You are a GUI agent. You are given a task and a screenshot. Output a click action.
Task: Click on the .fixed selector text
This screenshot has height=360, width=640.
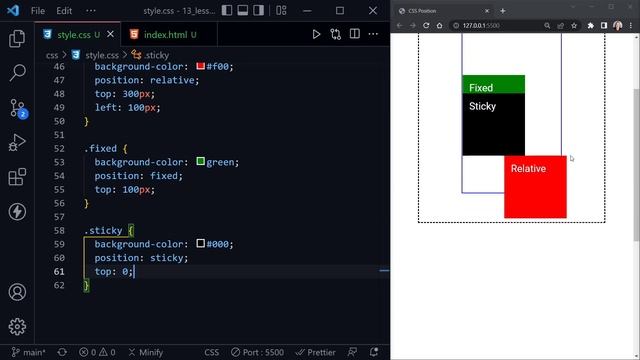tap(100, 149)
